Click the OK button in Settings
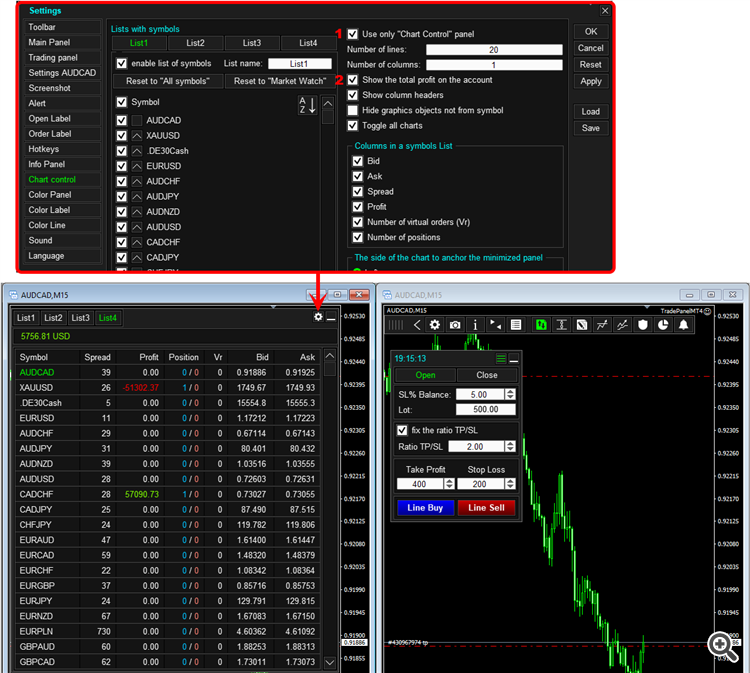The width and height of the screenshot is (750, 673). [591, 32]
